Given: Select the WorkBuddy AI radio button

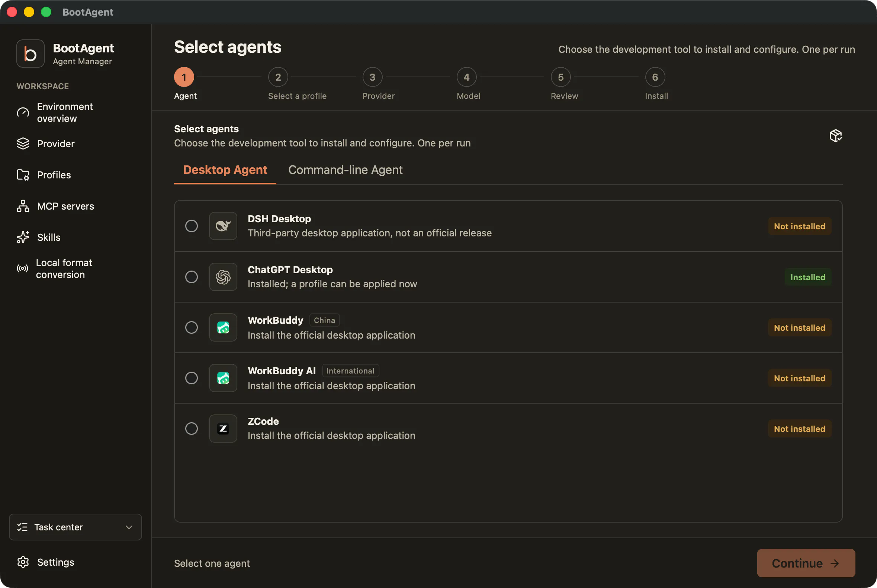Looking at the screenshot, I should [192, 378].
